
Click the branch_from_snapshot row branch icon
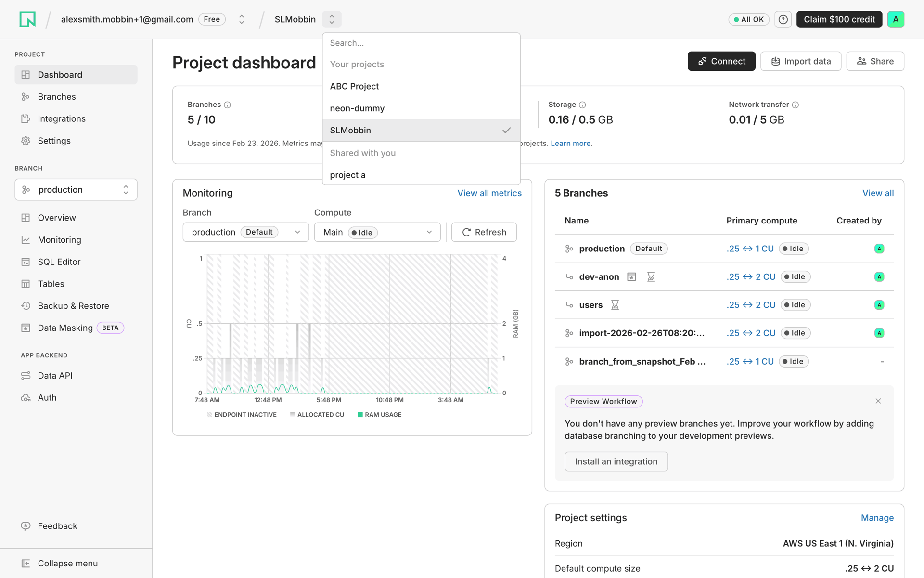tap(569, 361)
